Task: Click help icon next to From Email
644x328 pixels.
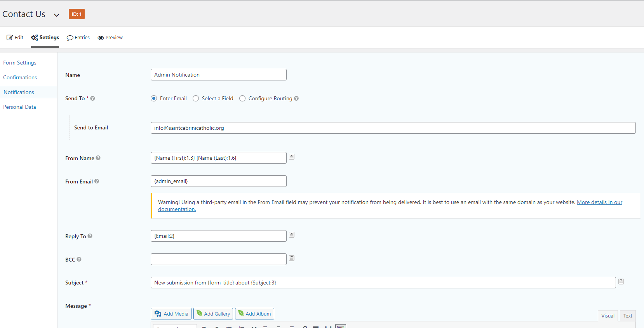Action: click(97, 181)
